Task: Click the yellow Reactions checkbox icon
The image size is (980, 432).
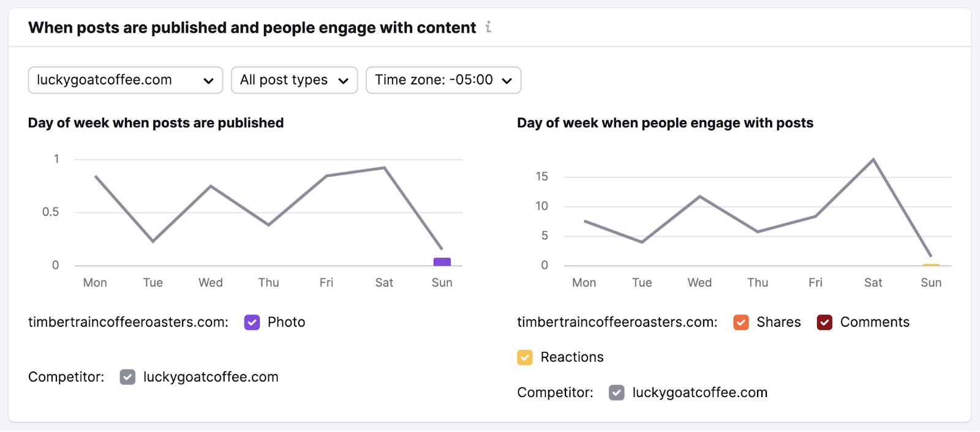Action: [526, 357]
